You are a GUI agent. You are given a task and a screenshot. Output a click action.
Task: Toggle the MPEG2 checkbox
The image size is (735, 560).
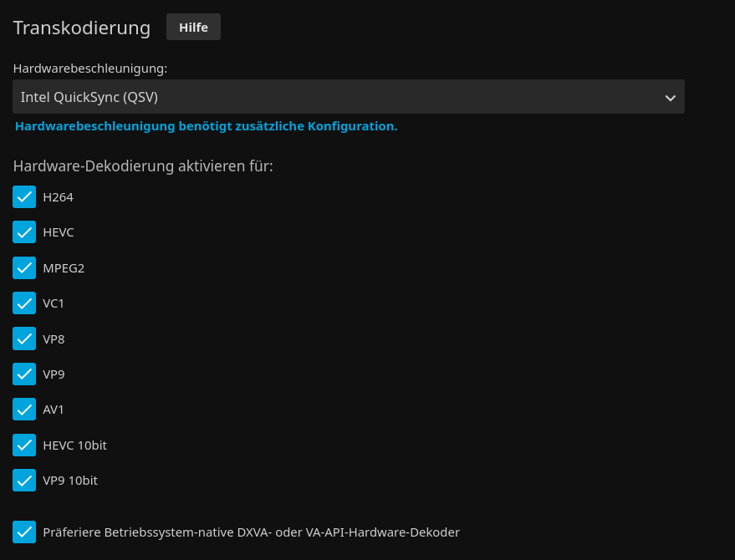[24, 267]
